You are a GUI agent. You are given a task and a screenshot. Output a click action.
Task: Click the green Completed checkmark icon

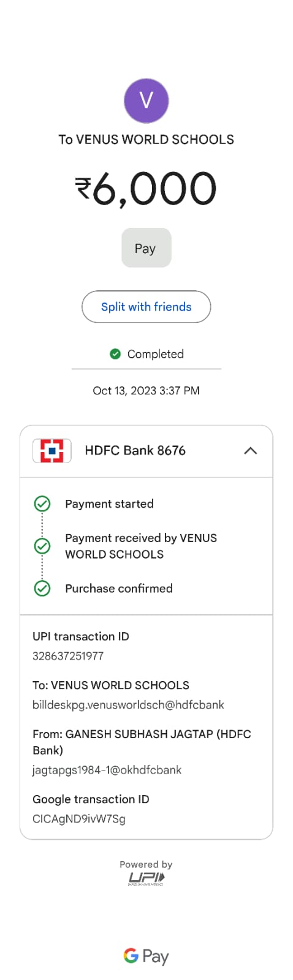pyautogui.click(x=115, y=353)
